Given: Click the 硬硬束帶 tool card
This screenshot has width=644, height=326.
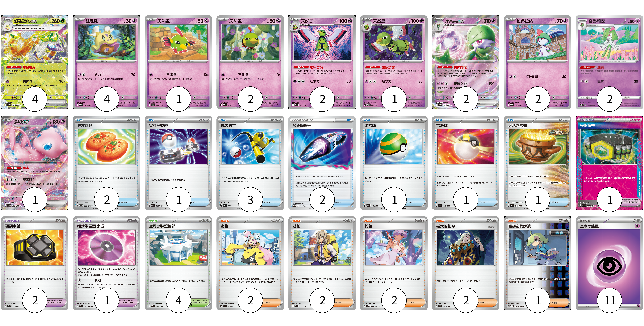Looking at the screenshot, I should tap(34, 263).
